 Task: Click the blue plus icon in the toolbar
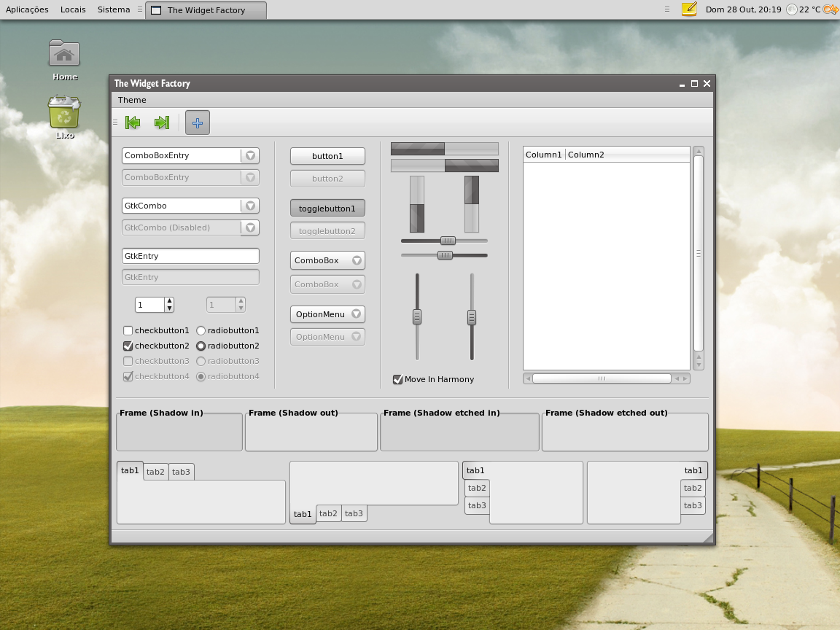[197, 122]
